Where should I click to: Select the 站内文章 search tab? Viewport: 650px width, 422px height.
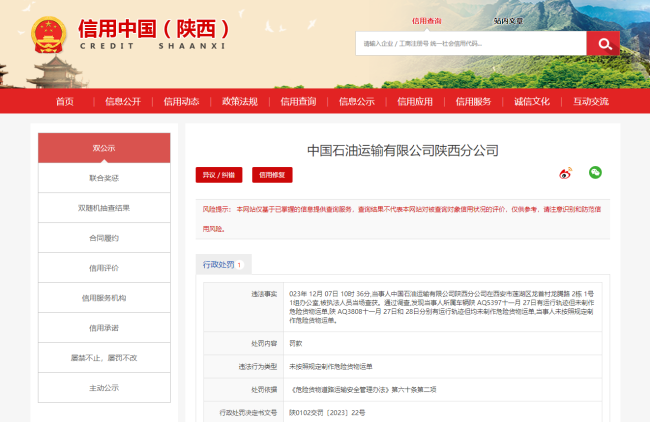(508, 21)
